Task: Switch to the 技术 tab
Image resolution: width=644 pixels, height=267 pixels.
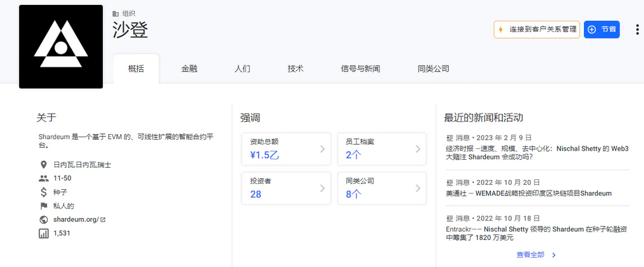Action: tap(295, 69)
